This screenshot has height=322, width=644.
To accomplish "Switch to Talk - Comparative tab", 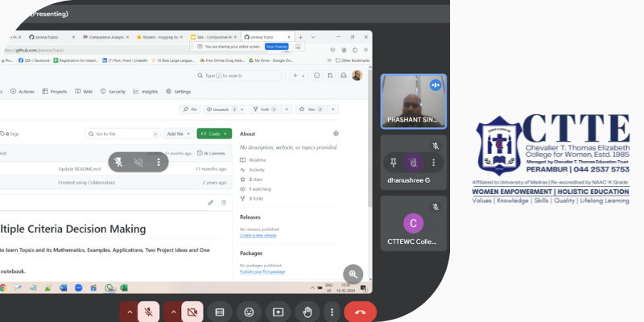I will coord(214,37).
